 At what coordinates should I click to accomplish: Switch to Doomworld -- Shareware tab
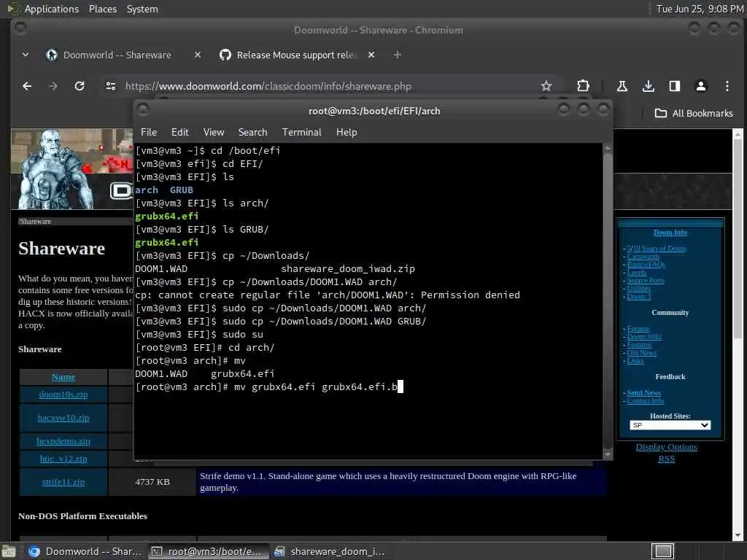[x=117, y=55]
